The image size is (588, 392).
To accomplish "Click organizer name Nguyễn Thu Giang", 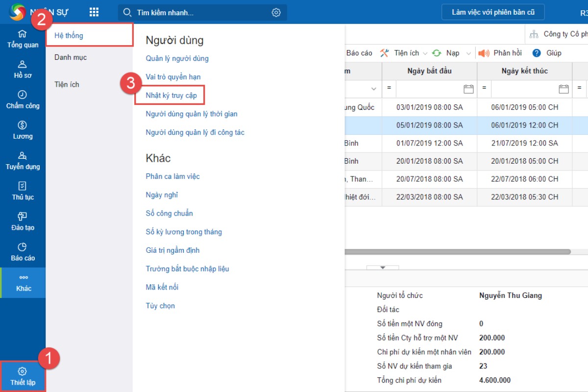I will 511,295.
